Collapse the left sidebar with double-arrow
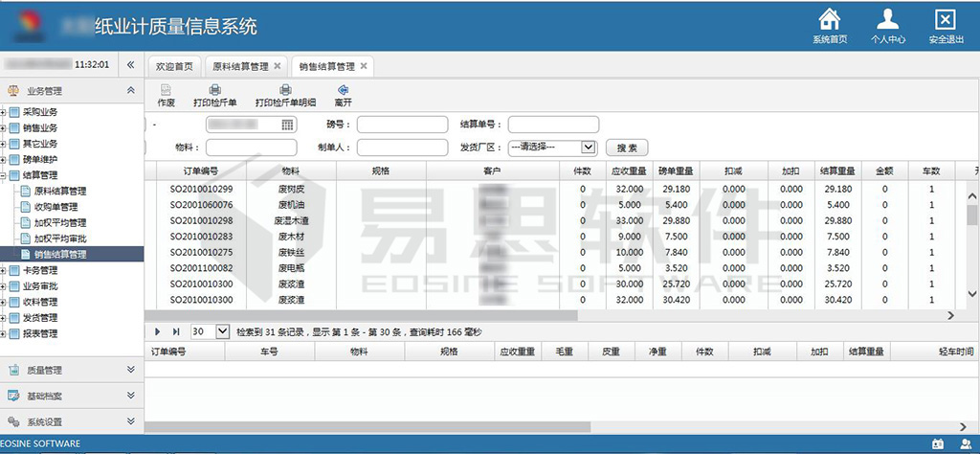Image resolution: width=980 pixels, height=454 pixels. click(131, 64)
